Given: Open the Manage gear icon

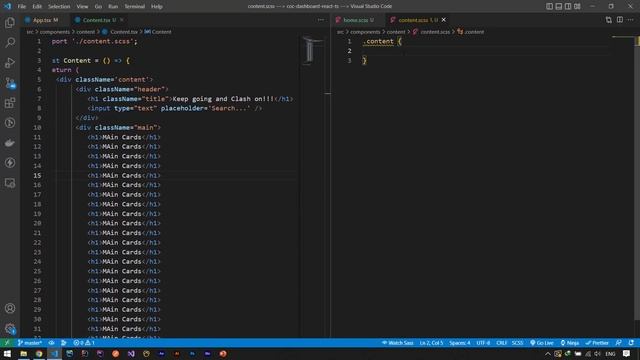Looking at the screenshot, I should (x=10, y=328).
